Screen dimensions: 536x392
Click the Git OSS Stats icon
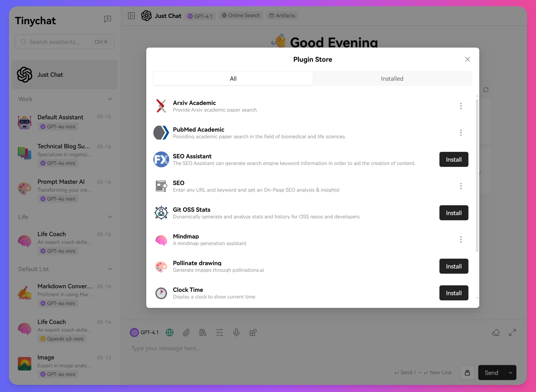pos(161,213)
